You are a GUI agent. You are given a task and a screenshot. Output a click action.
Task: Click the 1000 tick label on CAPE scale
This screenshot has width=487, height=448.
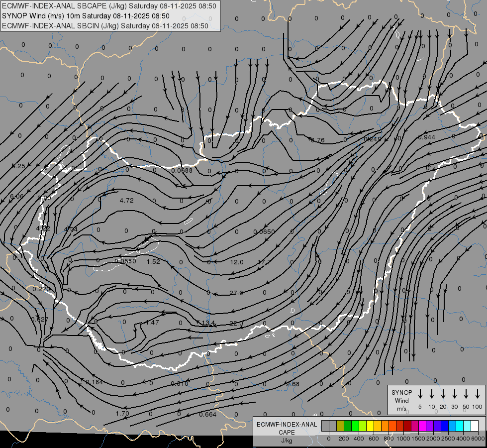pyautogui.click(x=403, y=439)
